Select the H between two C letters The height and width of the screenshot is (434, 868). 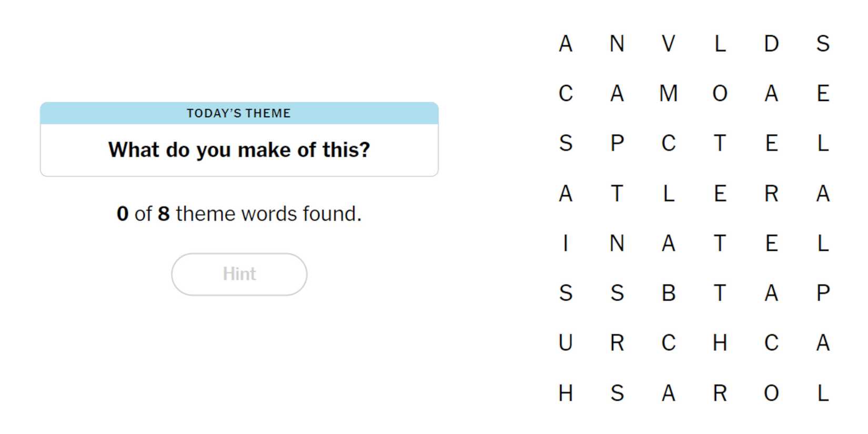tap(720, 343)
